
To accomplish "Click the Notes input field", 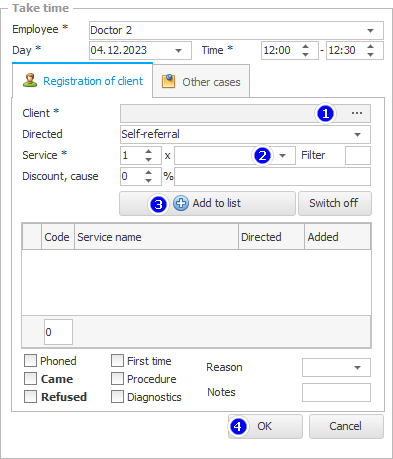I will pos(336,392).
